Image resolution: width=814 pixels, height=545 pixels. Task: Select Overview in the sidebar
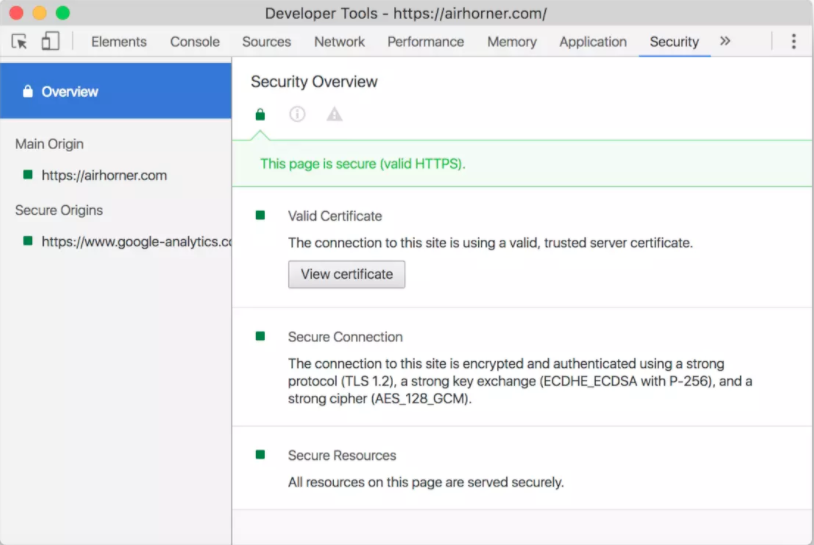[116, 91]
